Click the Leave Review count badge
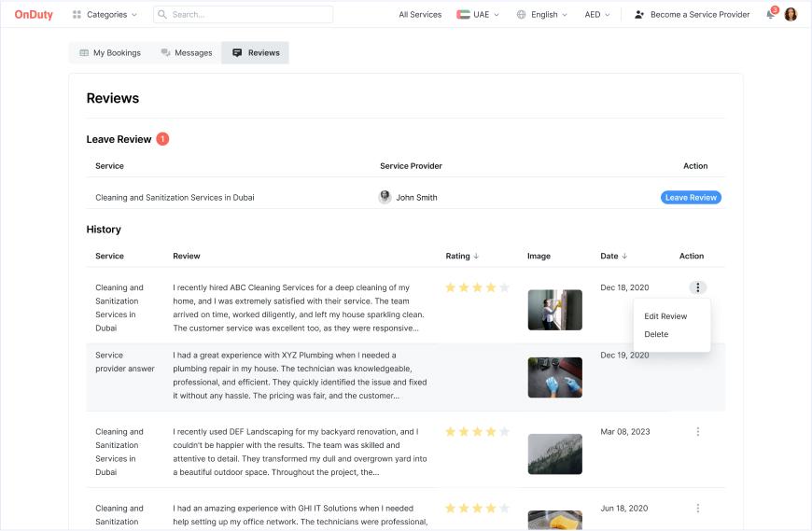 click(x=162, y=139)
